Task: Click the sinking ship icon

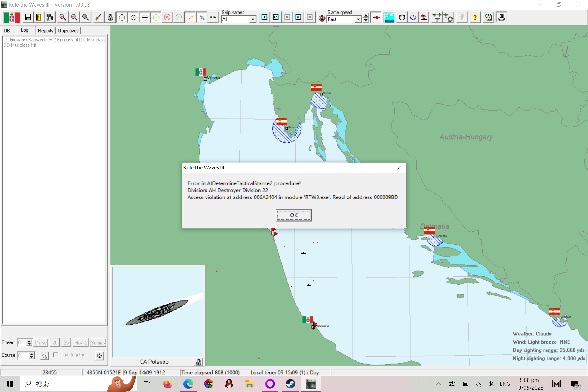Action: pos(424,18)
